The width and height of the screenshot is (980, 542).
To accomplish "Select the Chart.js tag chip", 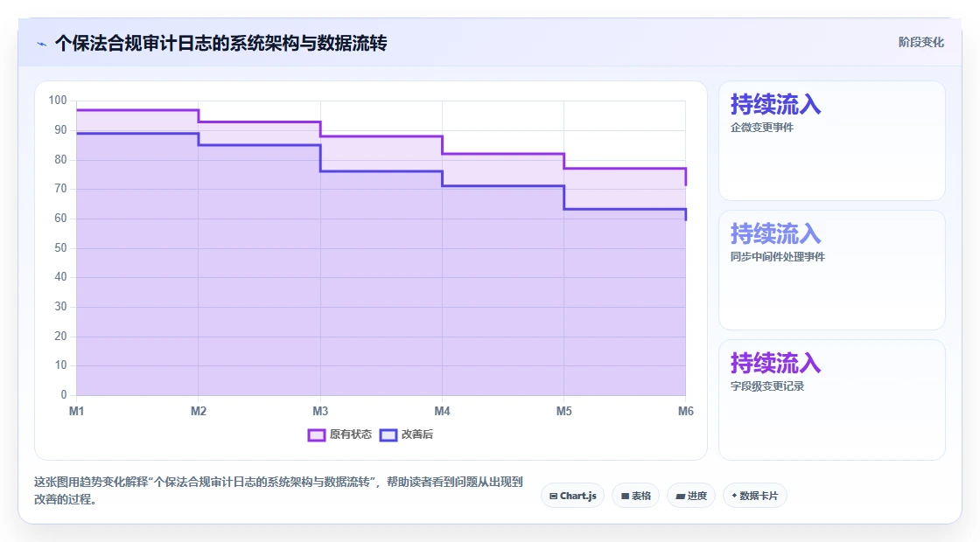I will click(x=572, y=496).
